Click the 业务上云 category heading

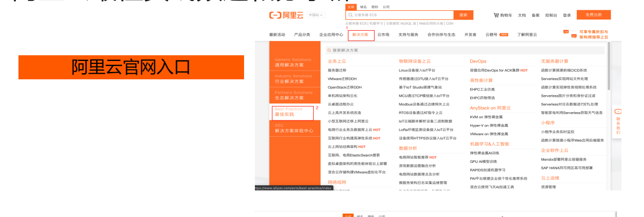[337, 61]
